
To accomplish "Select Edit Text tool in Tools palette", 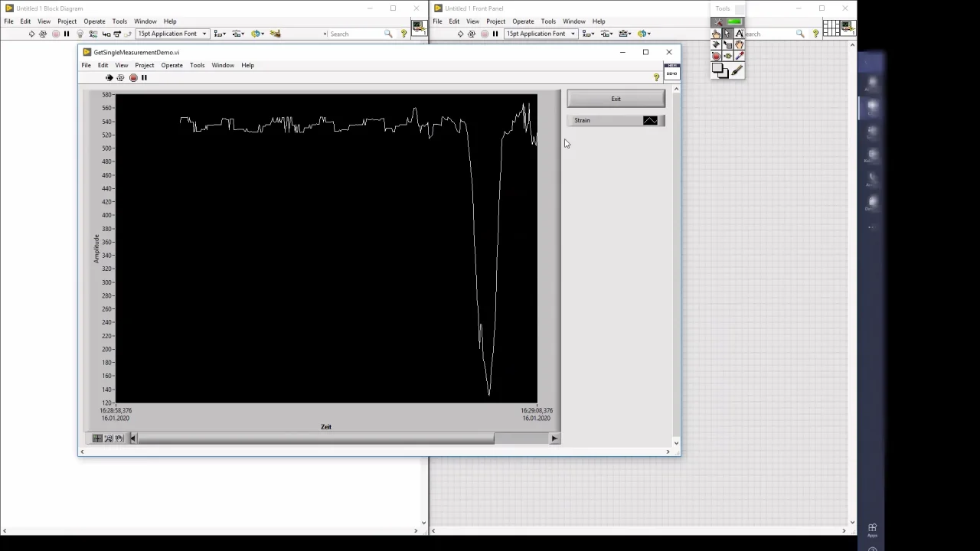I will click(x=740, y=34).
